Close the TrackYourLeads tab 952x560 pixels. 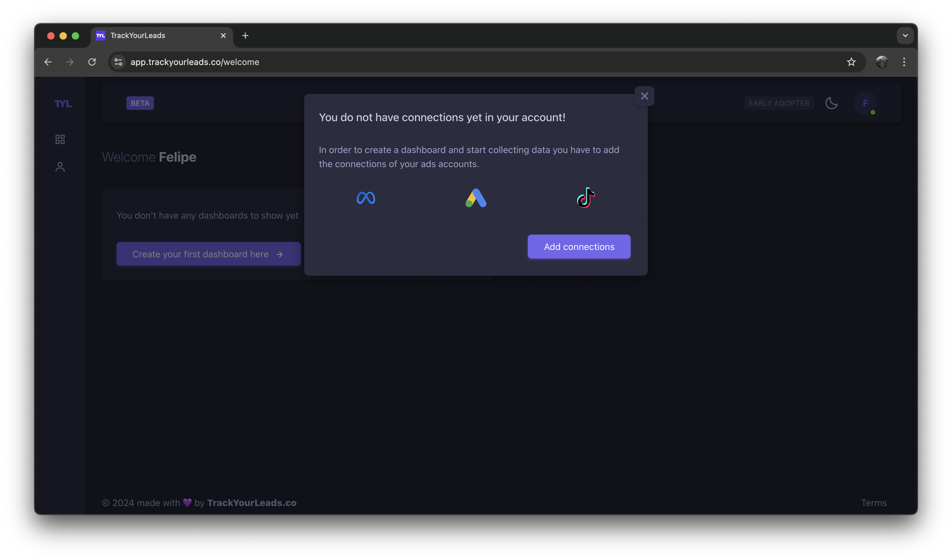pyautogui.click(x=223, y=36)
